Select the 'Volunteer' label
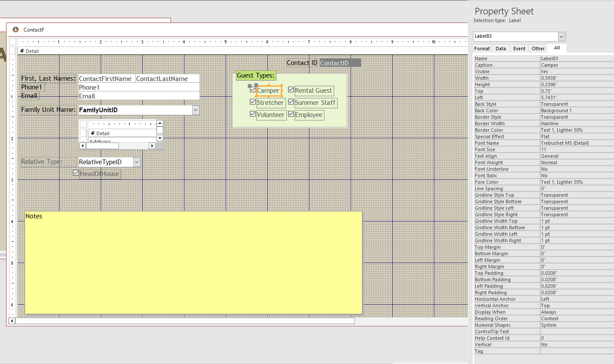The width and height of the screenshot is (614, 364). click(x=271, y=115)
